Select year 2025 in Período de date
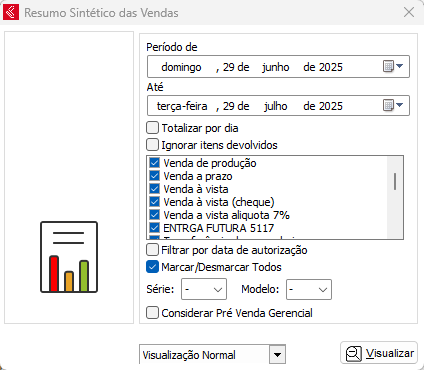This screenshot has height=370, width=424. point(330,67)
